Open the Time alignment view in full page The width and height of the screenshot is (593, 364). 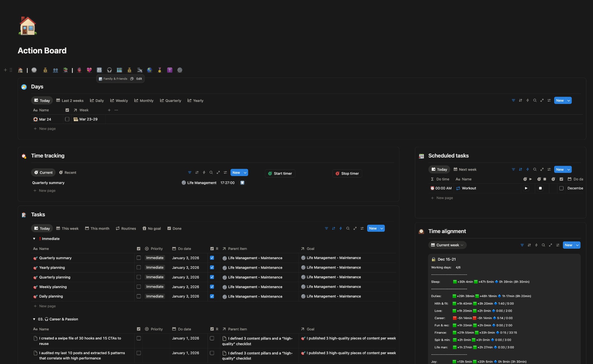(x=550, y=245)
